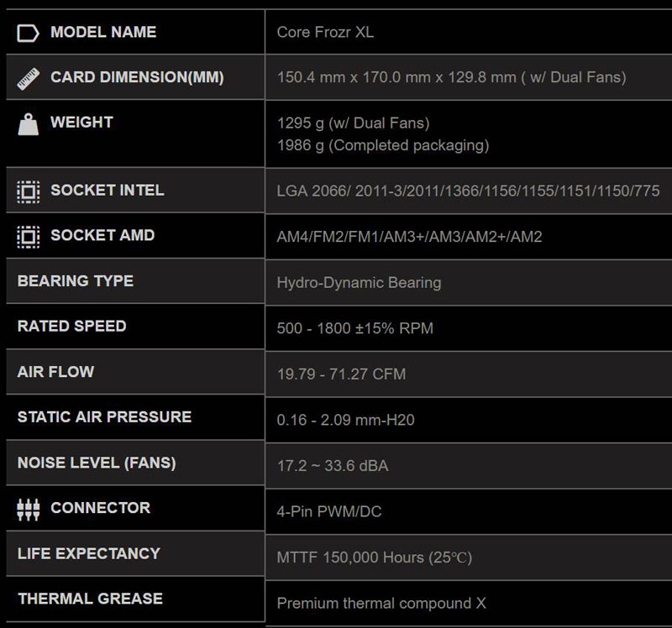Click the AM4/FM2/FM1 socket list value
Viewport: 672px width, 628px height.
pyautogui.click(x=409, y=237)
